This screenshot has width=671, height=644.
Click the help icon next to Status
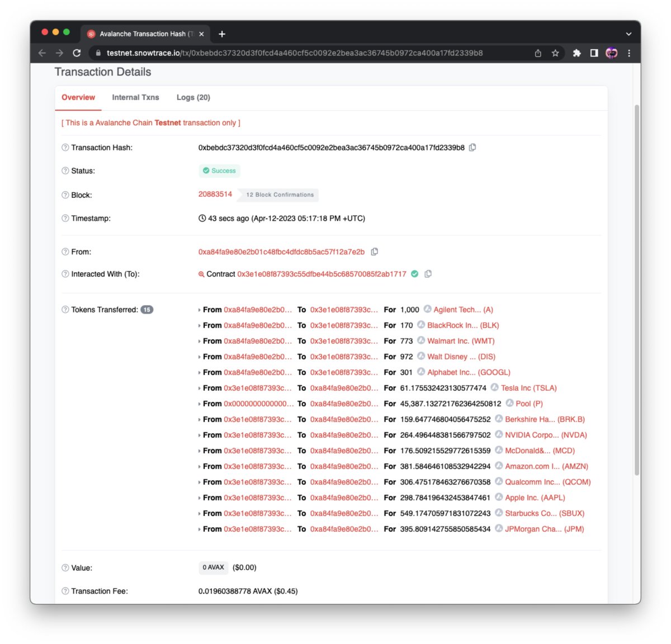point(65,171)
